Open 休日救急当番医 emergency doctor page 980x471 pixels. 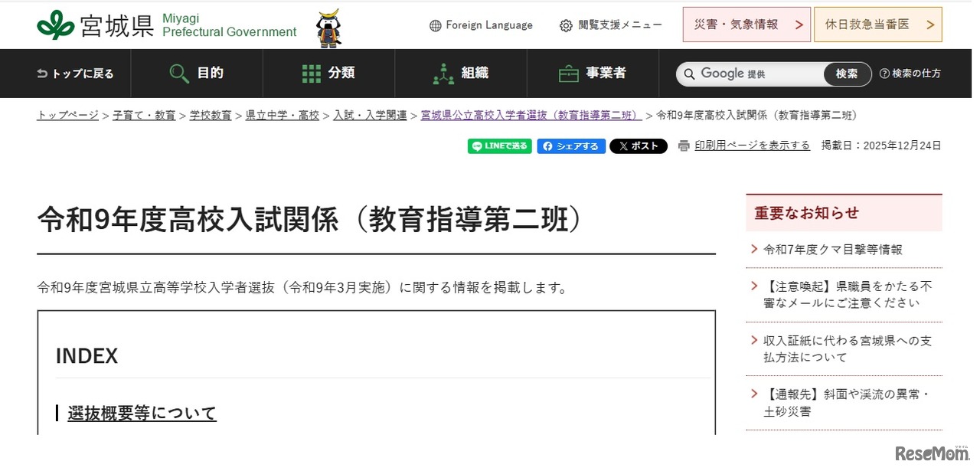(x=878, y=24)
